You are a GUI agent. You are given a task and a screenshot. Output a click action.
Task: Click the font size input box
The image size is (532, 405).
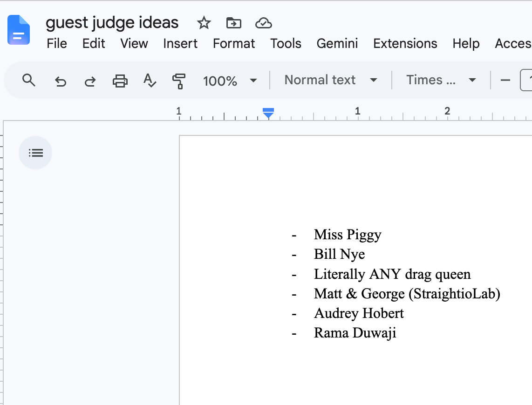526,81
